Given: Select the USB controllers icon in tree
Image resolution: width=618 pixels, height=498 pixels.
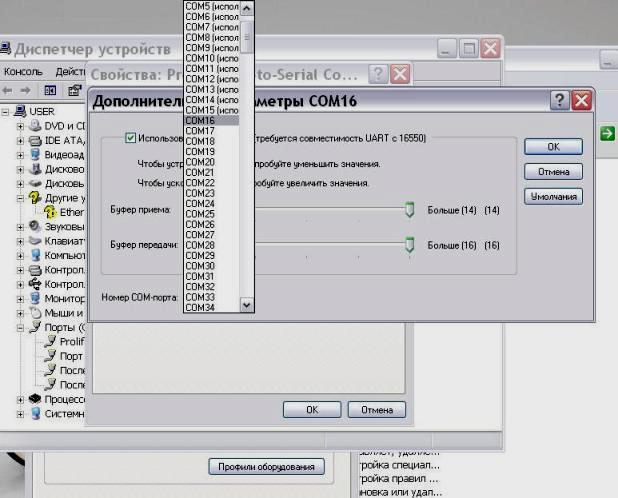Looking at the screenshot, I should 35,284.
